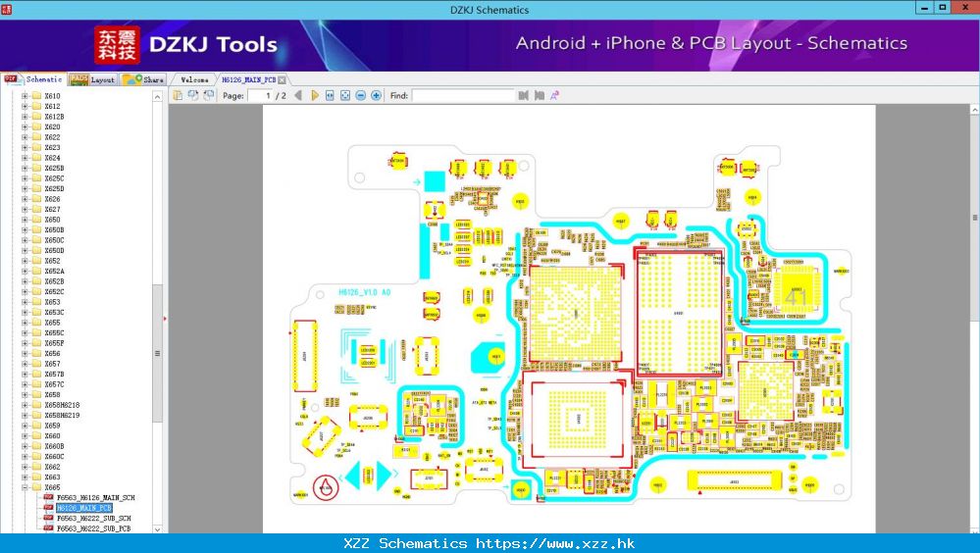Click the folder icon of X663
Viewport: 980px width, 553px height.
(37, 477)
